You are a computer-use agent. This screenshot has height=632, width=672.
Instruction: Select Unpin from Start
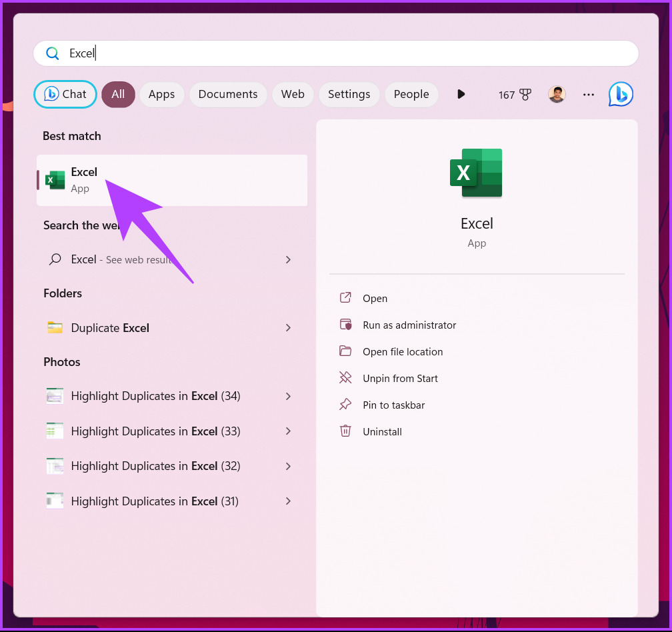coord(400,378)
